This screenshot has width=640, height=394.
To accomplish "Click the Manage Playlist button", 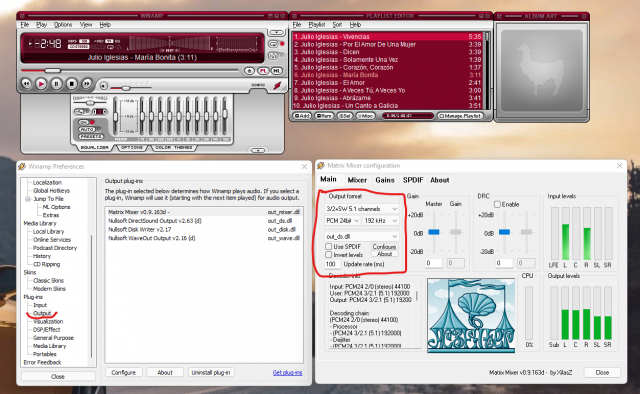I will (x=460, y=116).
